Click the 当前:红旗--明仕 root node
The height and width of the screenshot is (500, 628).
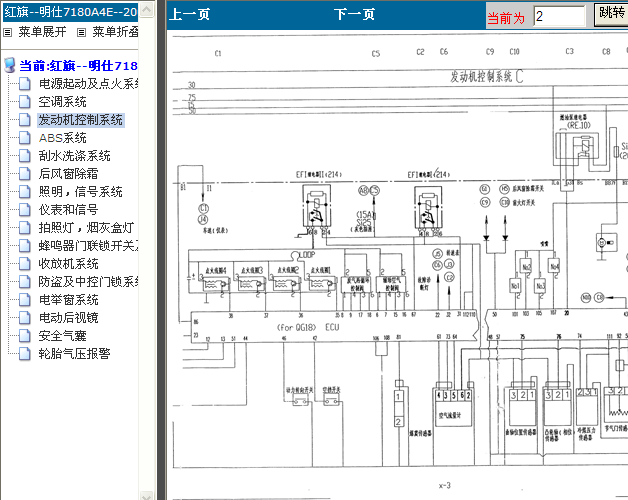(78, 66)
